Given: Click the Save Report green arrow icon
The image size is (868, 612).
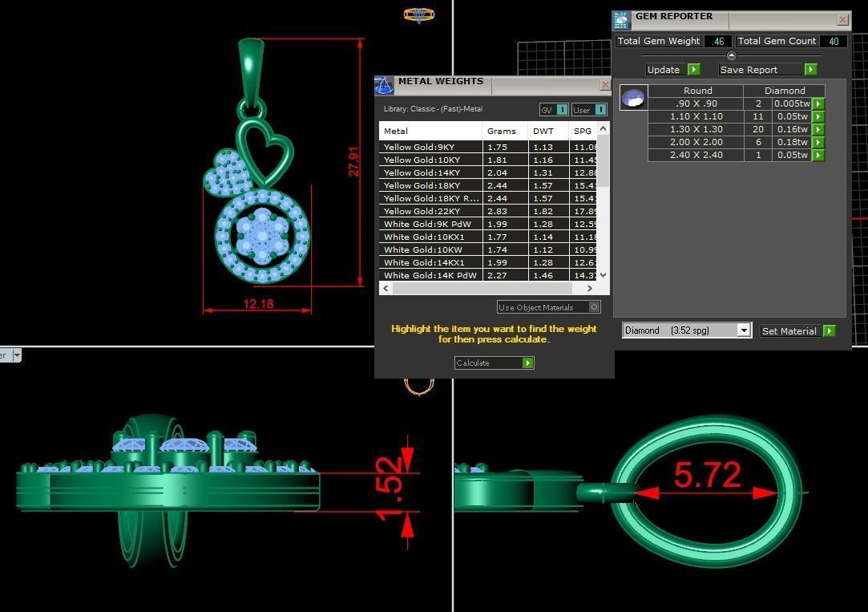Looking at the screenshot, I should (810, 69).
